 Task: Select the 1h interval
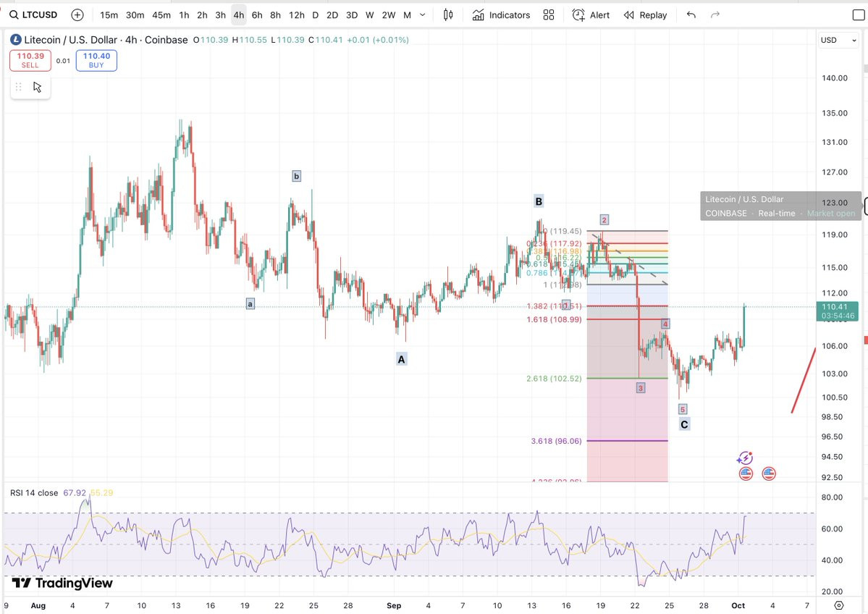(x=185, y=15)
